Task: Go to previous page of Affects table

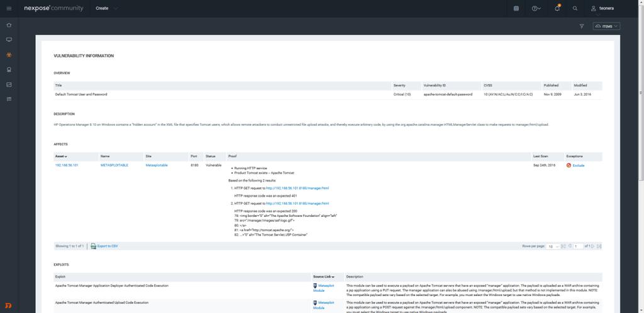Action: coord(570,246)
